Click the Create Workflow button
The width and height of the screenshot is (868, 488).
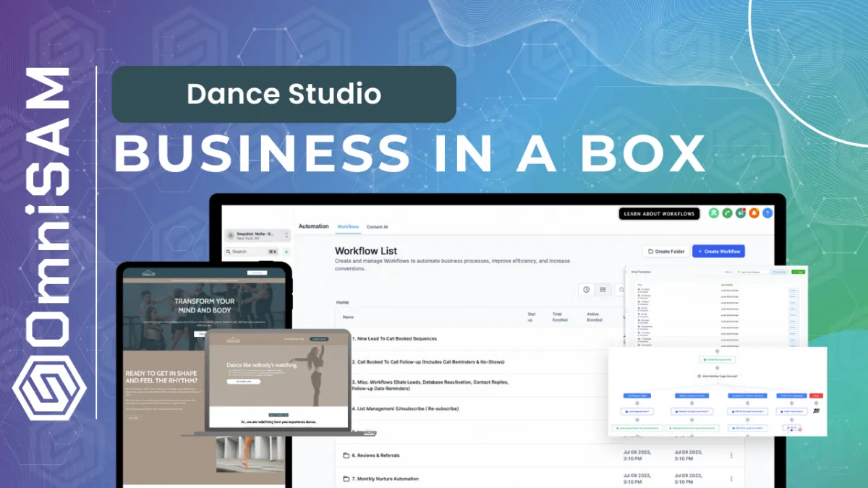pyautogui.click(x=718, y=251)
